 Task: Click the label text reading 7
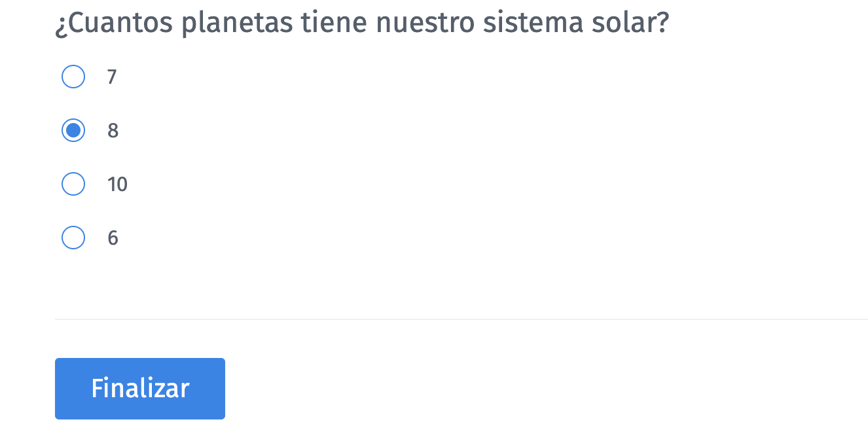click(111, 77)
